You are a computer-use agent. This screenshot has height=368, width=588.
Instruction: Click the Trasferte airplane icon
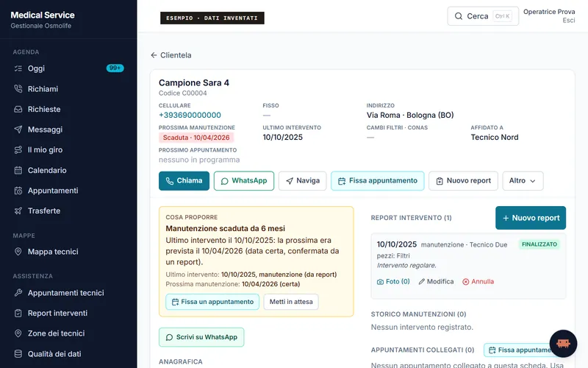click(18, 210)
